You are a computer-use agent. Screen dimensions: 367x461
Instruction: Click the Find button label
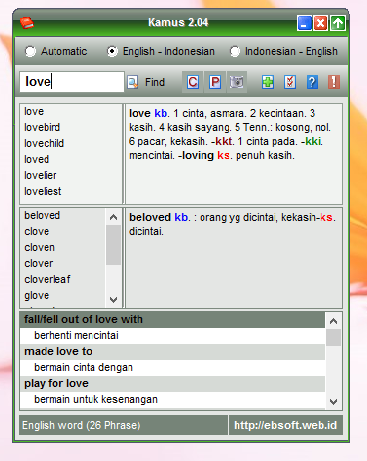155,82
